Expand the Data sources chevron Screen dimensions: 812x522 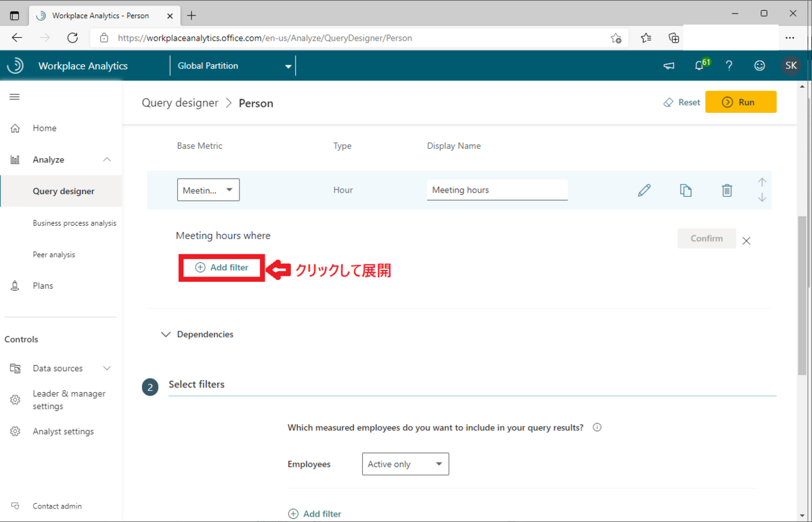coord(107,369)
